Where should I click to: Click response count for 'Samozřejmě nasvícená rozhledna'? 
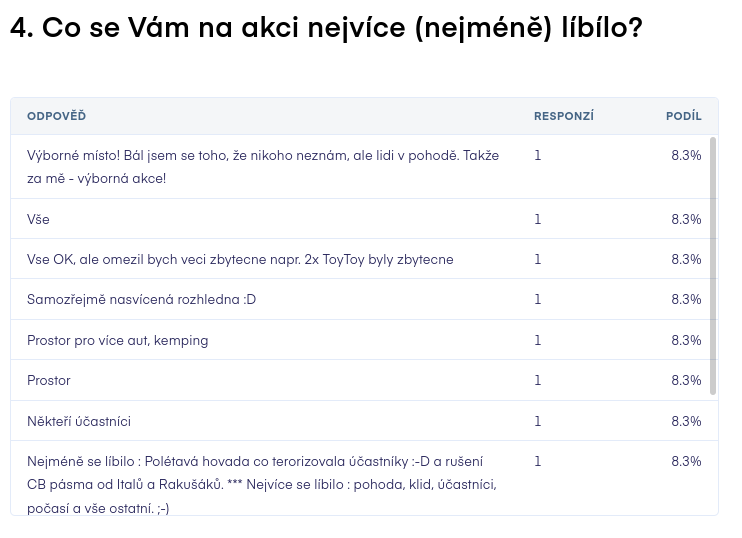tap(538, 300)
